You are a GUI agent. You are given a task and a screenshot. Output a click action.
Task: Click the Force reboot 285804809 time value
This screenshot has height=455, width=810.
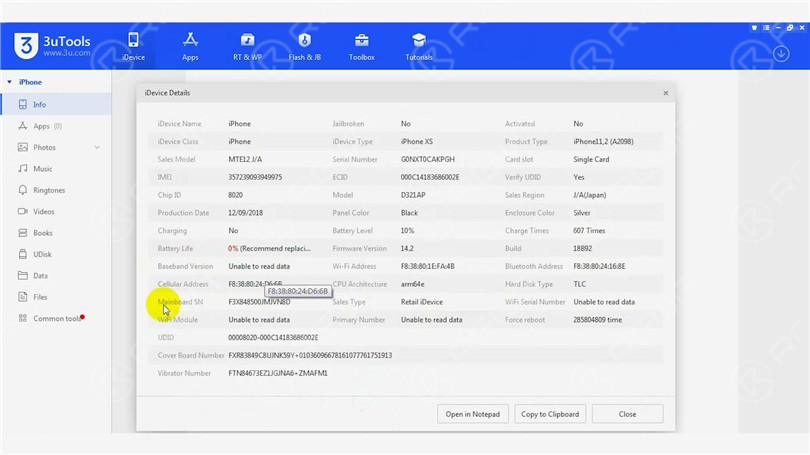(x=598, y=320)
